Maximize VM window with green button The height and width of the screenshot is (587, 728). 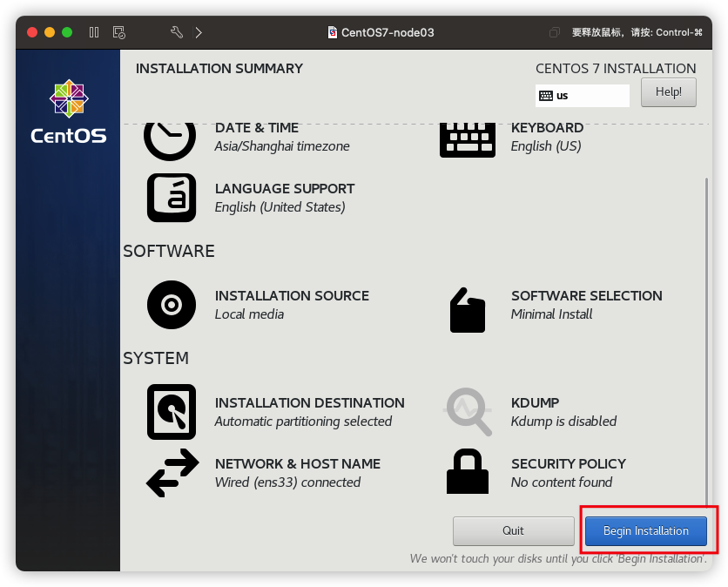pos(67,32)
